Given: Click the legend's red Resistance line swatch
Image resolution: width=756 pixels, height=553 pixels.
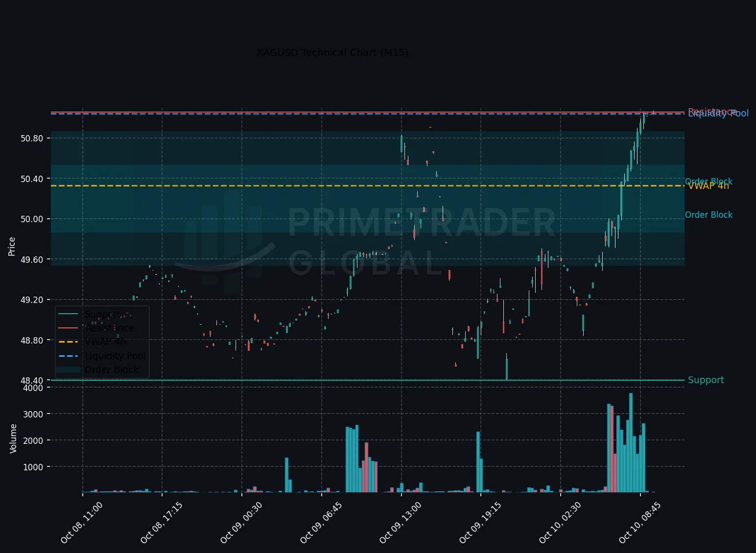Looking at the screenshot, I should [x=68, y=328].
